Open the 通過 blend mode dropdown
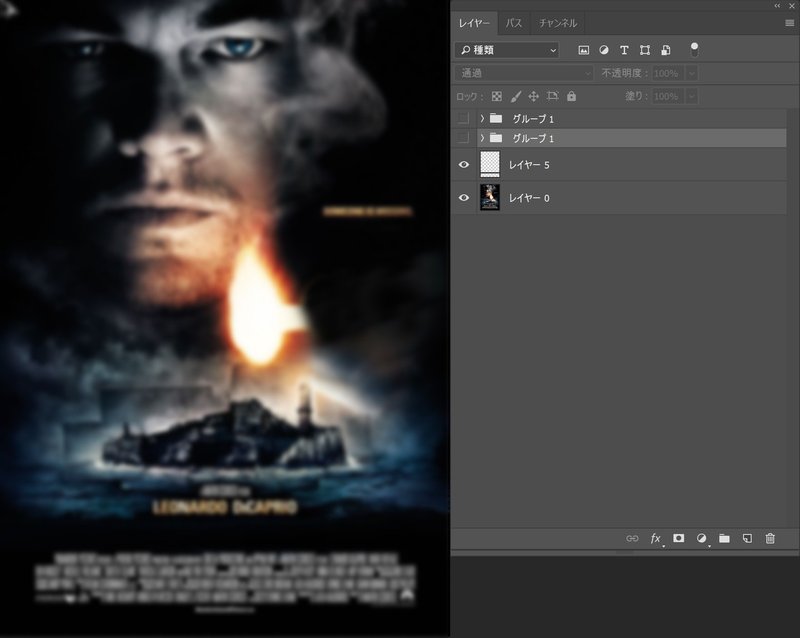Image resolution: width=800 pixels, height=638 pixels. tap(524, 73)
